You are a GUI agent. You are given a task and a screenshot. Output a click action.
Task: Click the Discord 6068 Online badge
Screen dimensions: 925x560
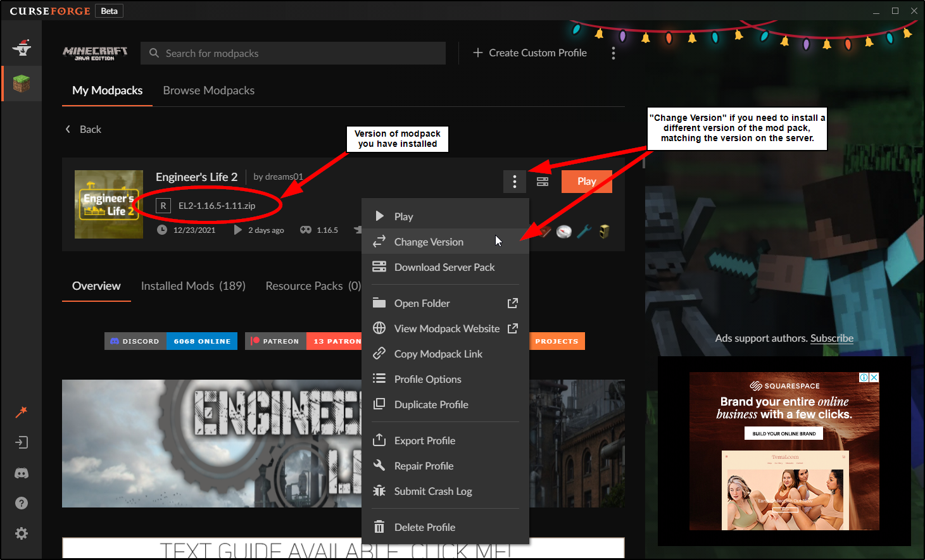[x=171, y=341]
